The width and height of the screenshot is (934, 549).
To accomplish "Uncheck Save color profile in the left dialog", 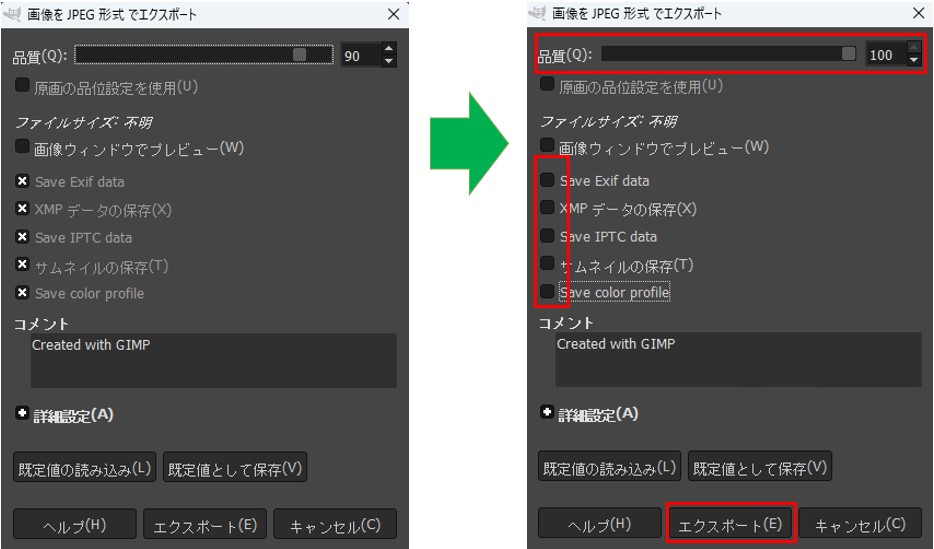I will (22, 292).
